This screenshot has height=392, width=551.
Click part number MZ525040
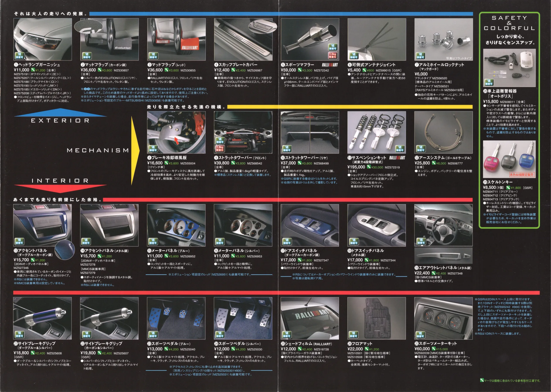pyautogui.click(x=188, y=349)
